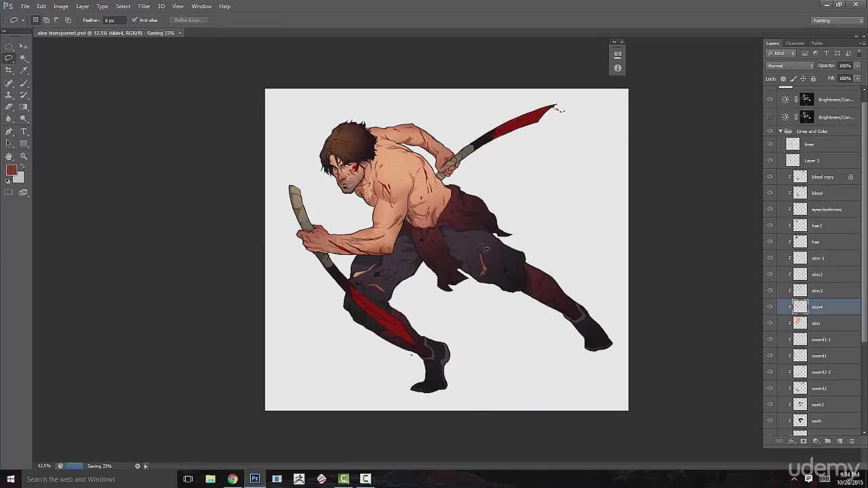The width and height of the screenshot is (868, 488).
Task: Open the Filter menu
Action: point(144,6)
